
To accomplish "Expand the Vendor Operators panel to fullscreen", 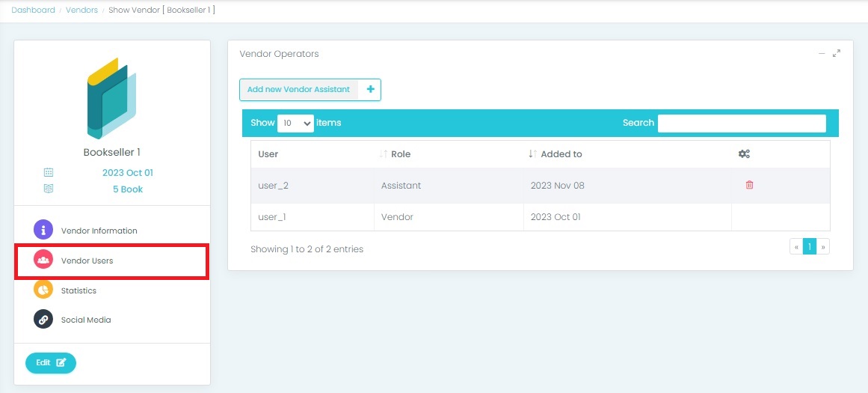I will (837, 54).
